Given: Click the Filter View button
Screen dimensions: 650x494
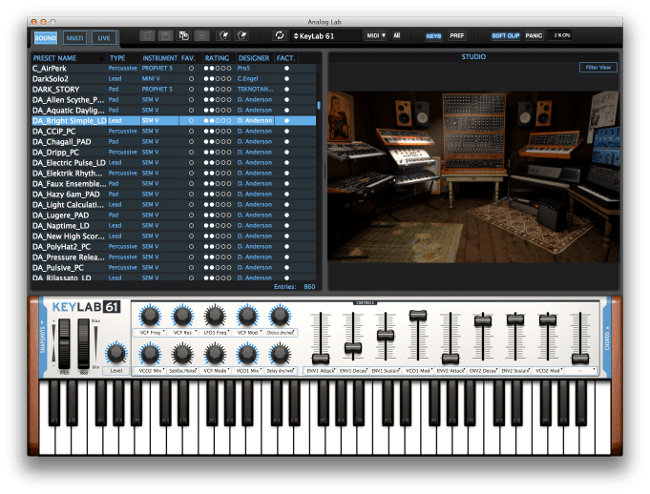Looking at the screenshot, I should pyautogui.click(x=598, y=67).
